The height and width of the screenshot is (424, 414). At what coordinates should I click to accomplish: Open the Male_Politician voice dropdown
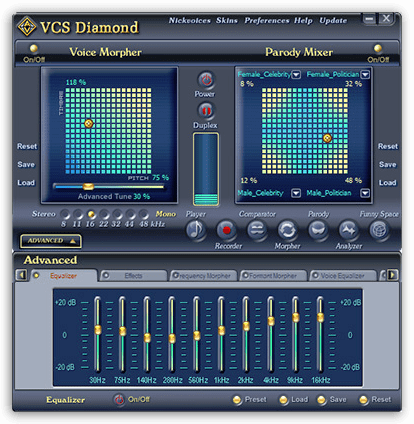[365, 193]
